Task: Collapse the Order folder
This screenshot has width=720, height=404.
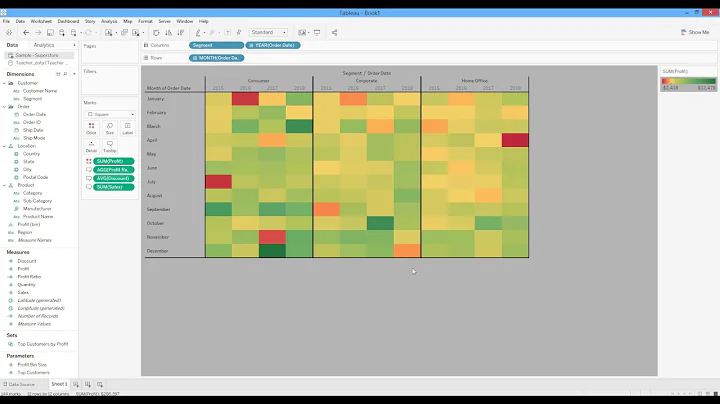Action: (5, 107)
